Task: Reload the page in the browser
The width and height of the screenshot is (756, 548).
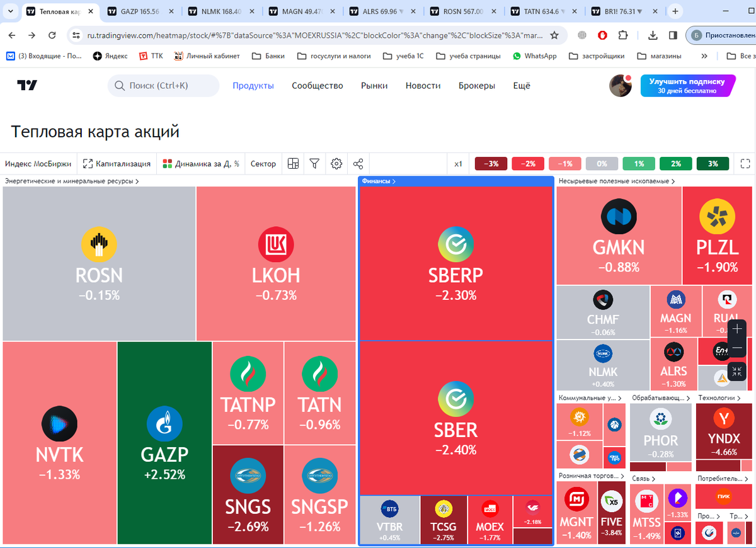Action: [x=52, y=35]
